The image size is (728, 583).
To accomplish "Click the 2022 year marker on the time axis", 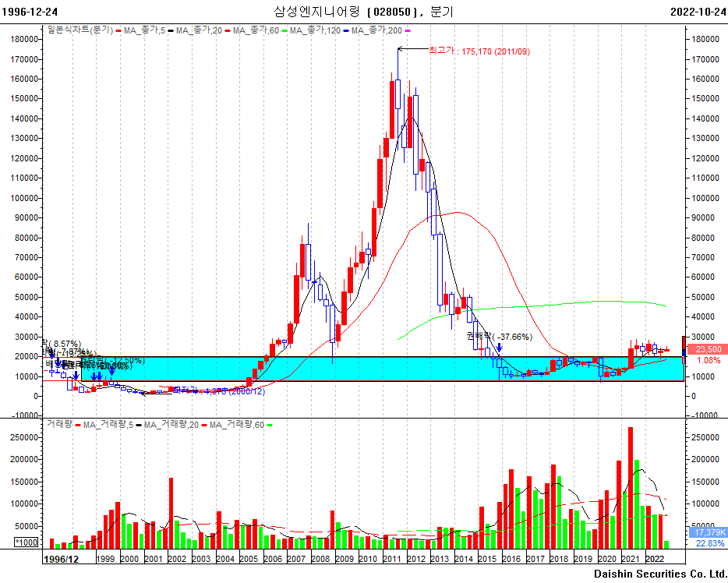I will (655, 559).
